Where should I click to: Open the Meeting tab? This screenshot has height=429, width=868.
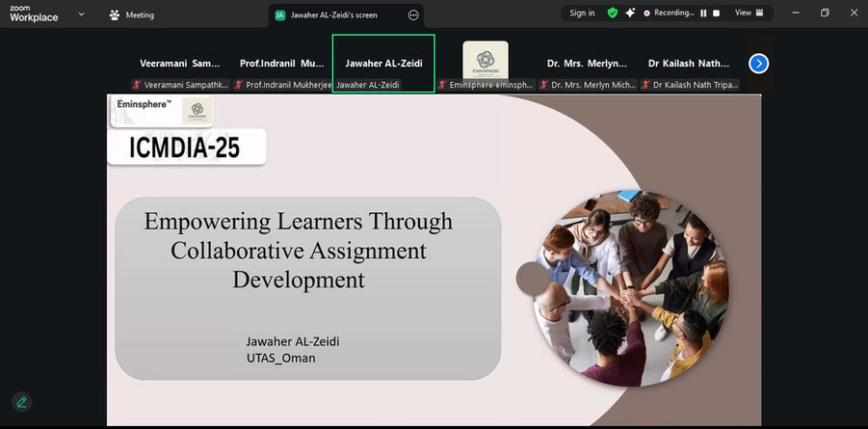point(132,15)
